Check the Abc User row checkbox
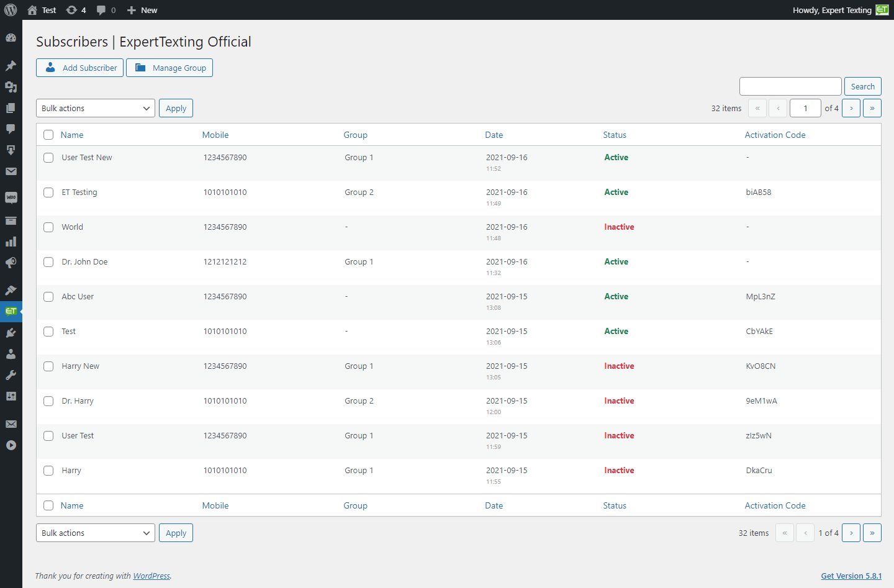The width and height of the screenshot is (894, 588). tap(48, 297)
